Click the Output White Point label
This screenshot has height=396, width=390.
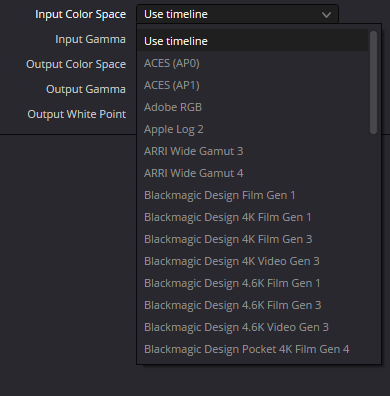click(x=77, y=114)
